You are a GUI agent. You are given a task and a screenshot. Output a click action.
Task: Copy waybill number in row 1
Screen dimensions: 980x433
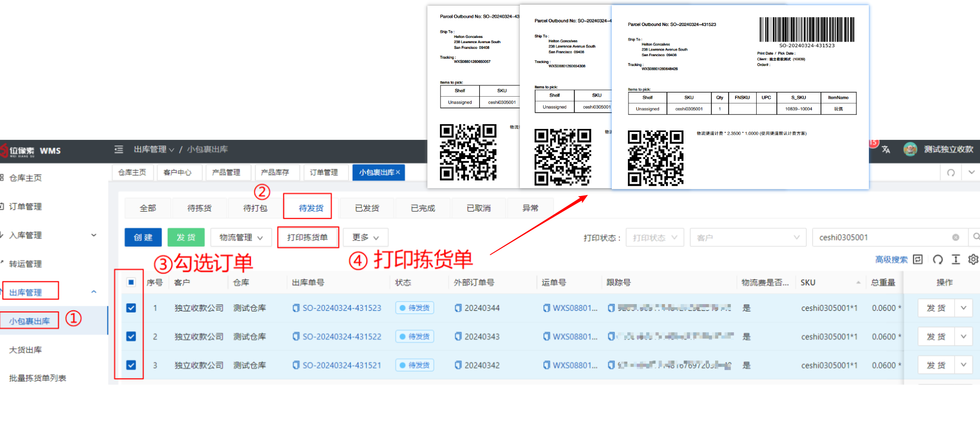click(546, 308)
